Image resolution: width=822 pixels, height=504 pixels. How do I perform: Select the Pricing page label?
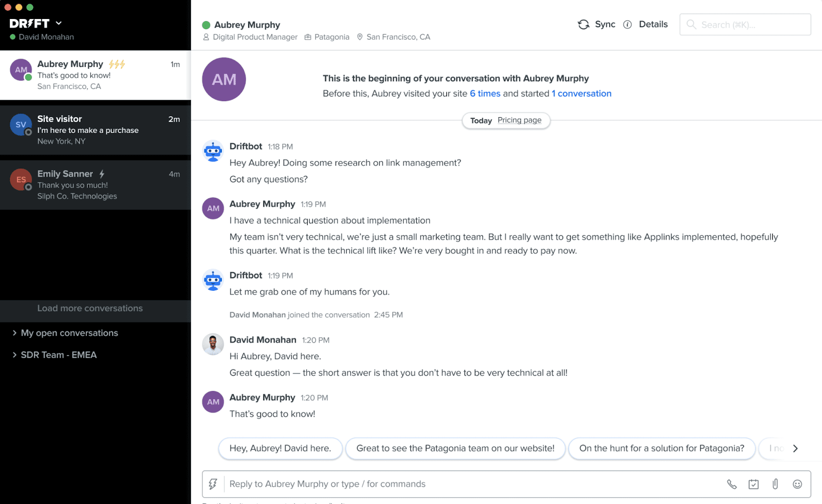[519, 120]
